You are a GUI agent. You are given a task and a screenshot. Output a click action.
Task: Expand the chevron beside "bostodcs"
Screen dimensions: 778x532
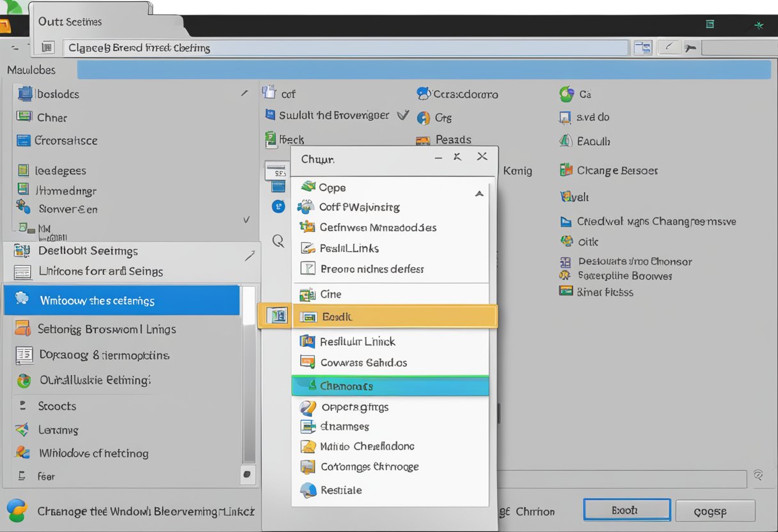pyautogui.click(x=244, y=92)
